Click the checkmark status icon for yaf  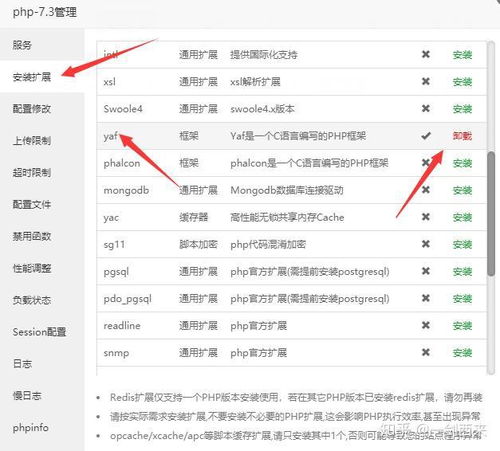426,136
